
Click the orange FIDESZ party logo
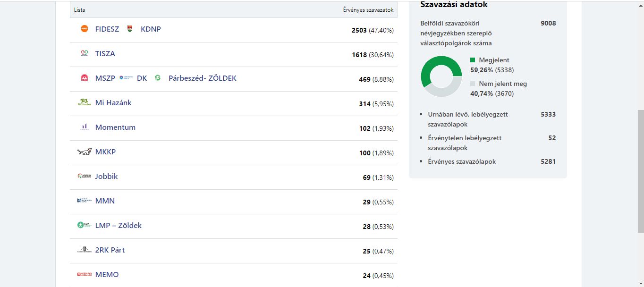coord(85,29)
